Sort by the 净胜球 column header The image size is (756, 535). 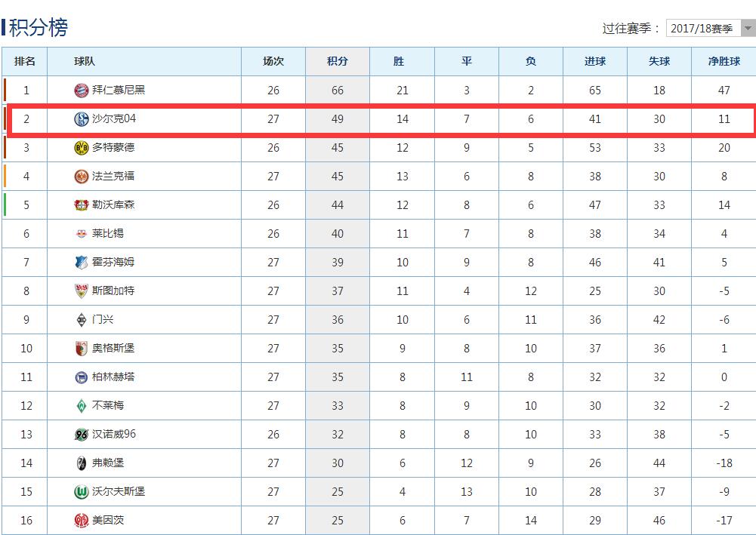(x=724, y=61)
